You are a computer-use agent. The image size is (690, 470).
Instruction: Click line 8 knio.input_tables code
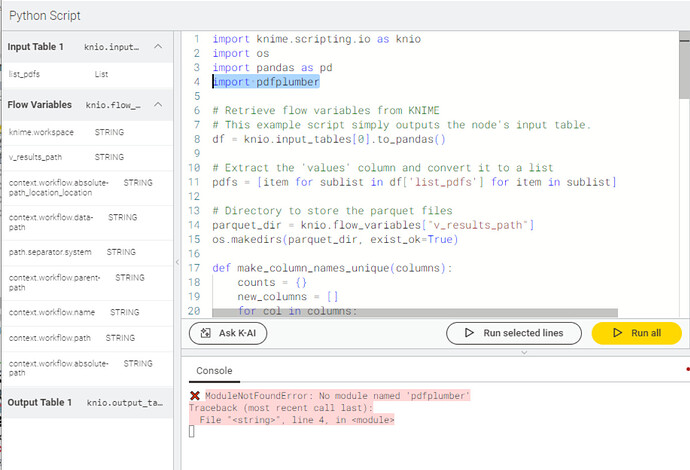329,140
